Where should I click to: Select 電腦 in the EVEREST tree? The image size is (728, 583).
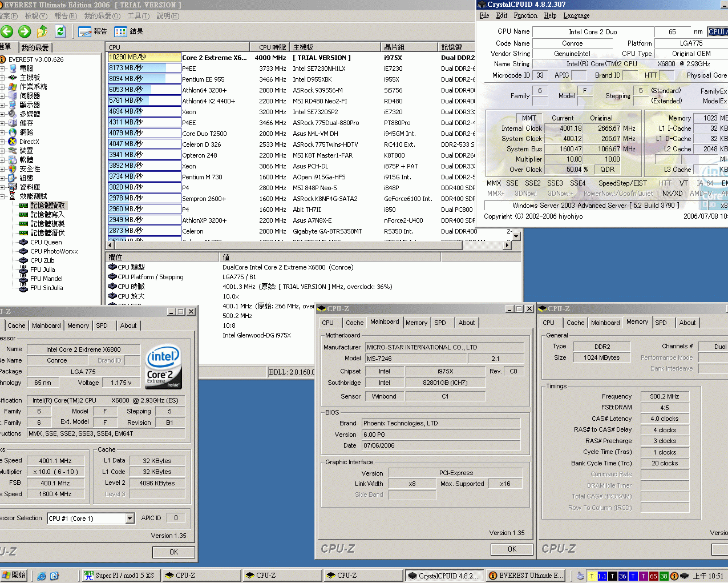(x=27, y=69)
